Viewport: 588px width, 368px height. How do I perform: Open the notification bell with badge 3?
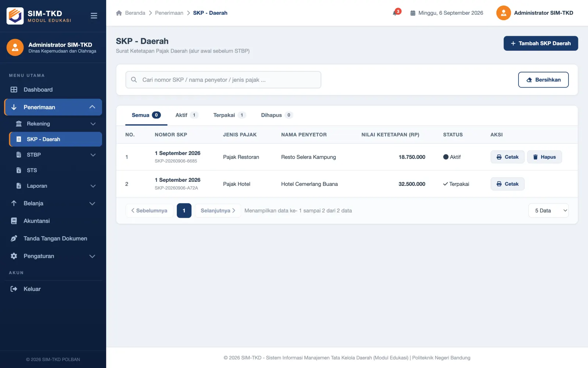(396, 13)
